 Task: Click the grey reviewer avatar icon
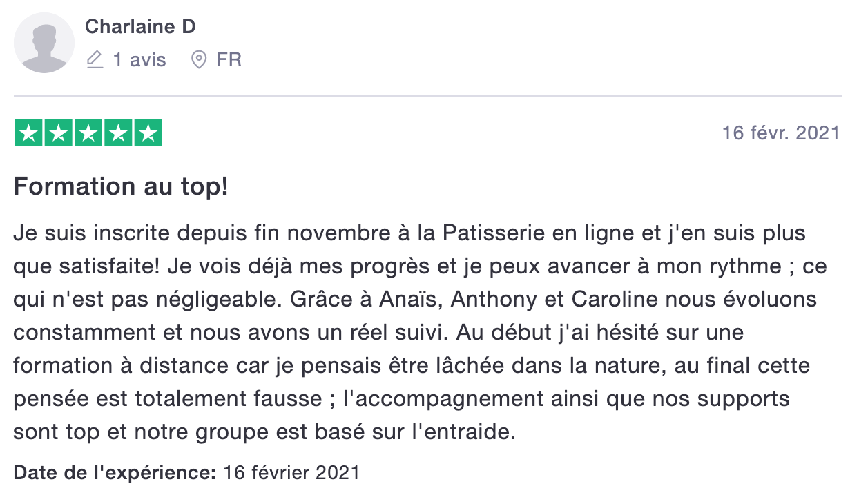44,43
